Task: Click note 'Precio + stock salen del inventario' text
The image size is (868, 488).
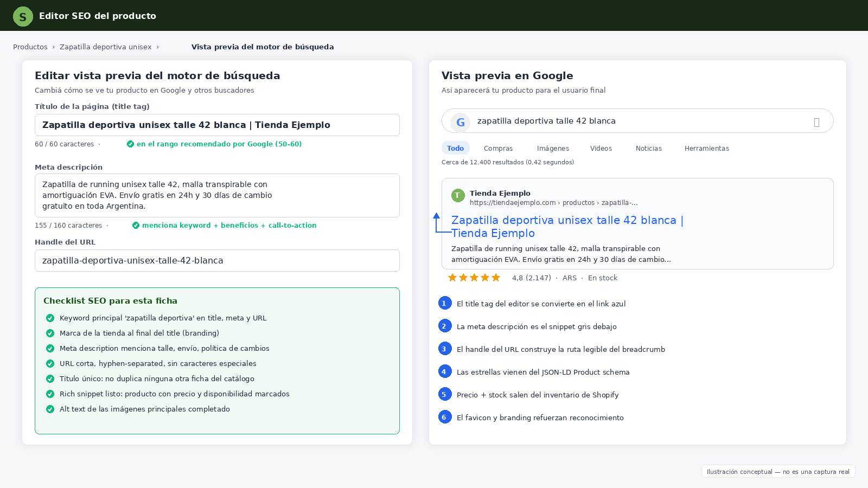Action: click(538, 395)
